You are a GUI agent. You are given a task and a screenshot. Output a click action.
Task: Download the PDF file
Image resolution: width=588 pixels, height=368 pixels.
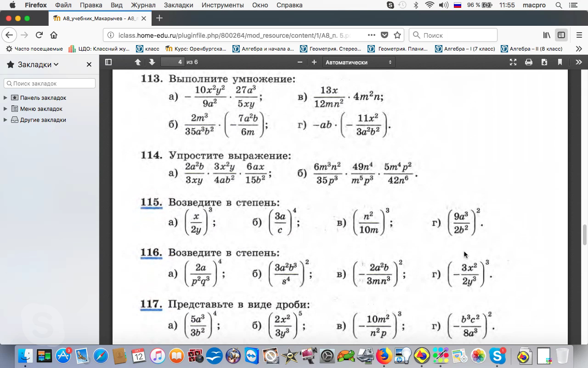pos(544,62)
